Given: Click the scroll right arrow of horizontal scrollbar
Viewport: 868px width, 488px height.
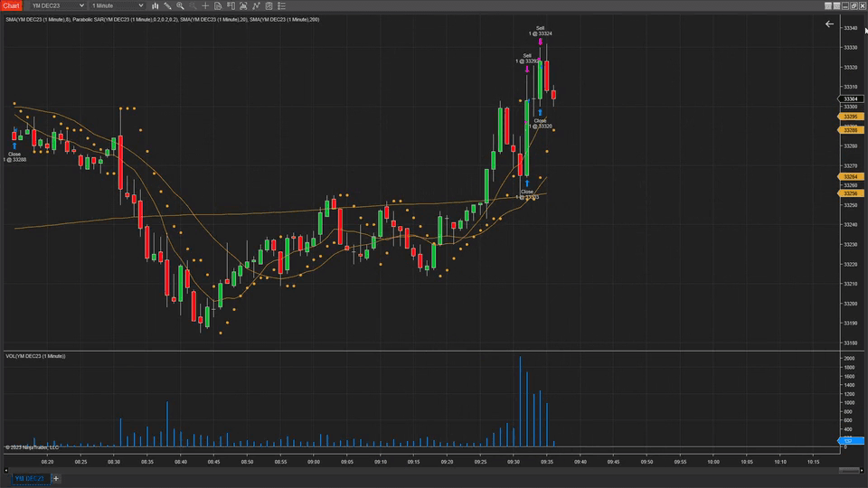Looking at the screenshot, I should 862,470.
